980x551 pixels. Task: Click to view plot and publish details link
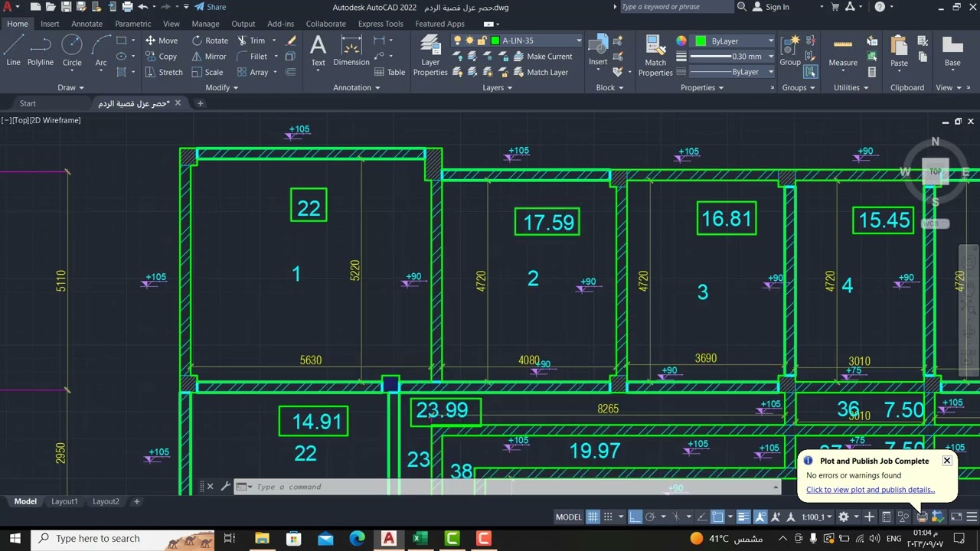[870, 490]
